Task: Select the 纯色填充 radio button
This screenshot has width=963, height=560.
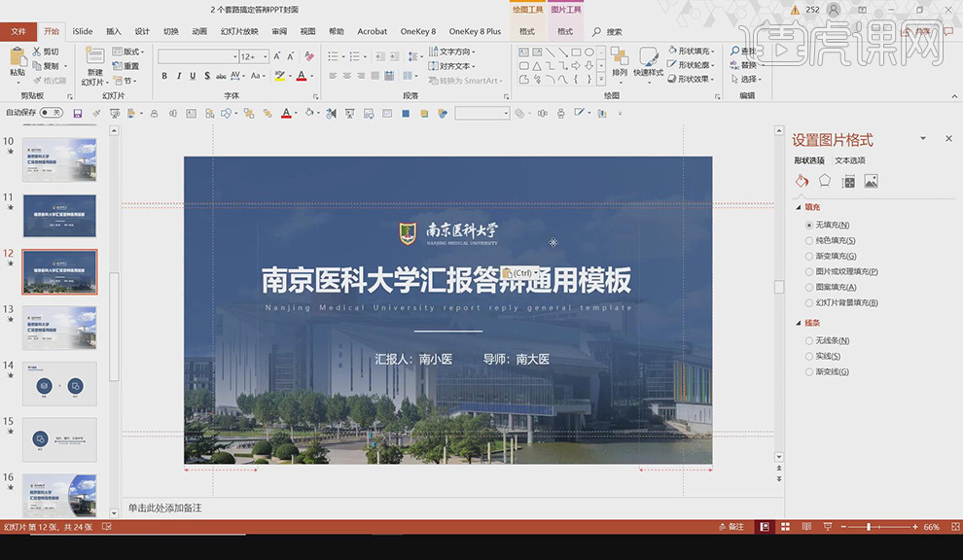Action: point(809,239)
